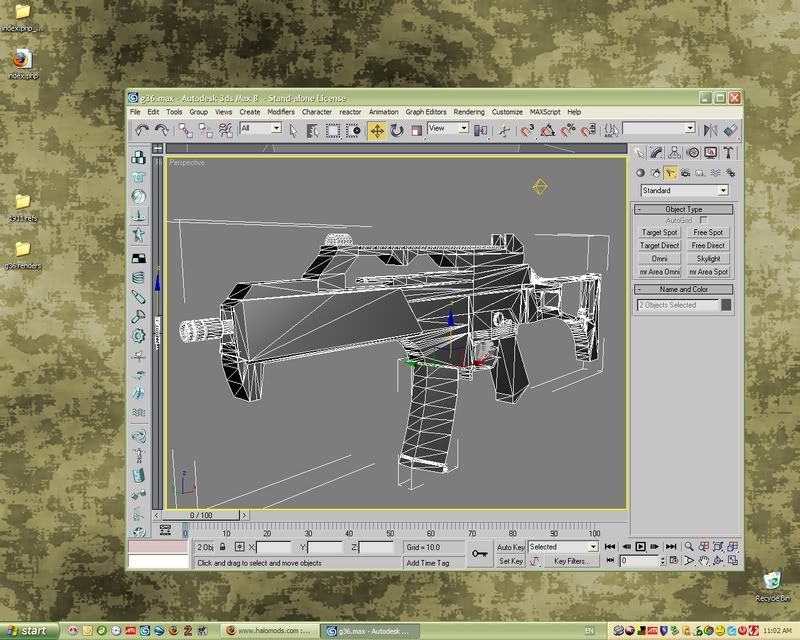The width and height of the screenshot is (800, 640).
Task: Click the Mirror tool icon
Action: [710, 131]
